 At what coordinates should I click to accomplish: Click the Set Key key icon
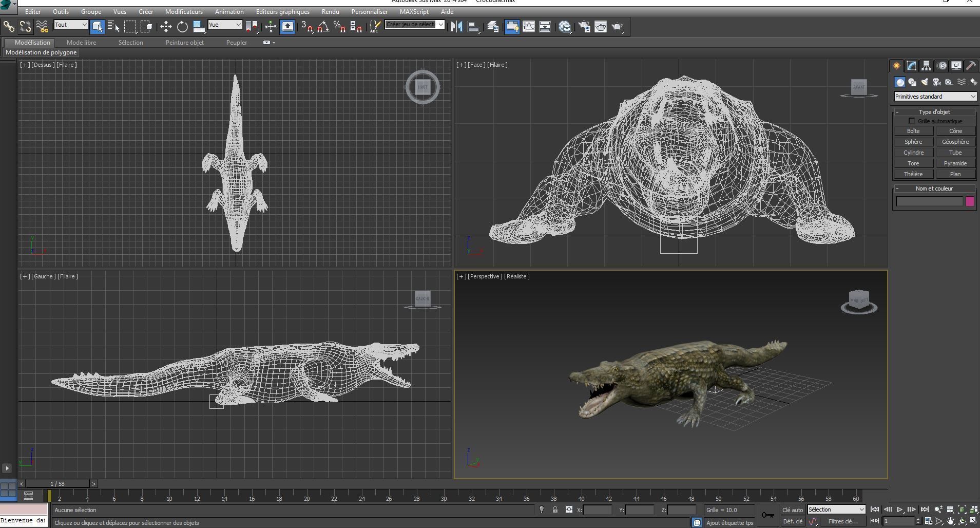tap(767, 515)
